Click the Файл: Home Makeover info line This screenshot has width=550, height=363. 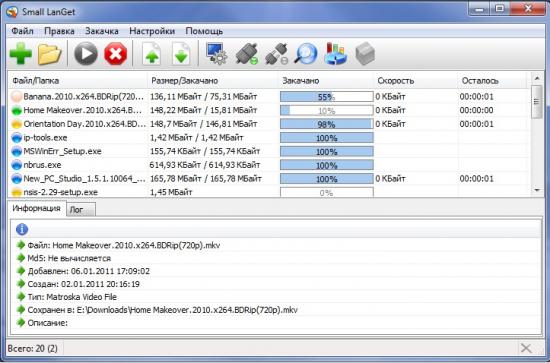point(123,246)
